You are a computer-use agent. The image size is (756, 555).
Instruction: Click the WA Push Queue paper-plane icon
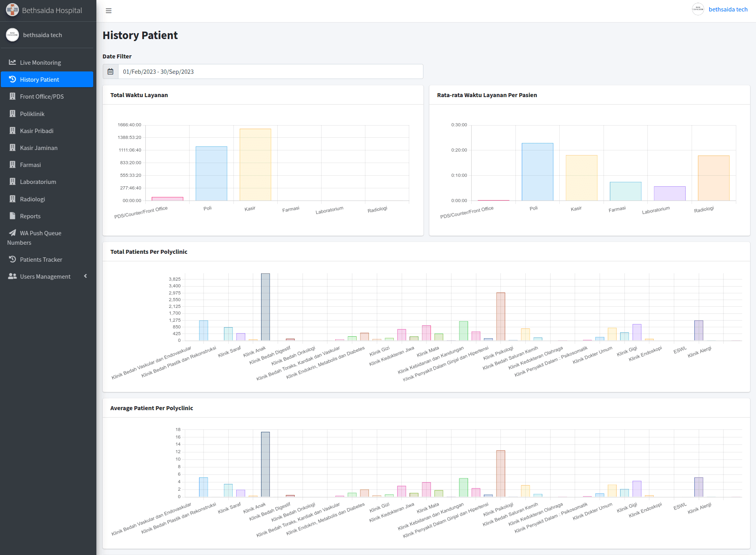(13, 233)
